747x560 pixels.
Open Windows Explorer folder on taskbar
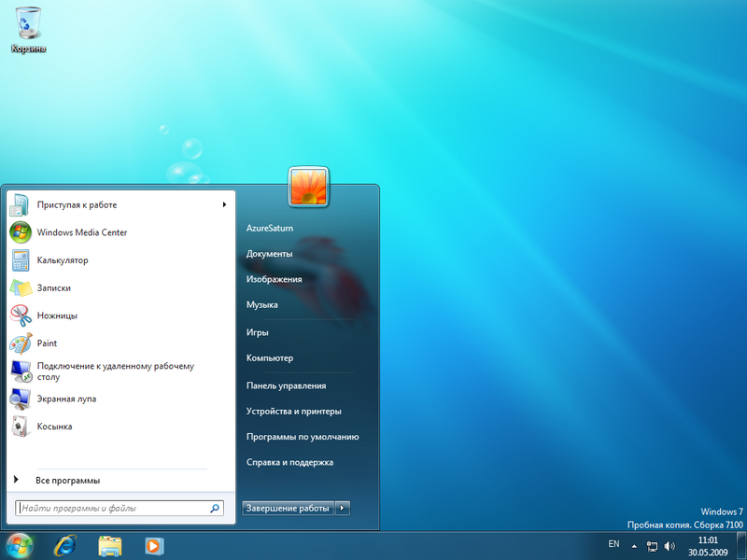[109, 546]
